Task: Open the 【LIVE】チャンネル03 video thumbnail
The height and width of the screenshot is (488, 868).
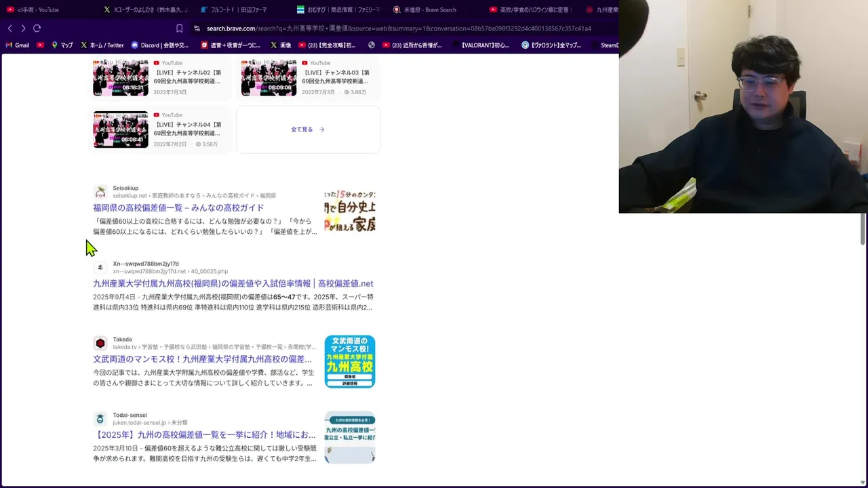Action: click(x=269, y=77)
